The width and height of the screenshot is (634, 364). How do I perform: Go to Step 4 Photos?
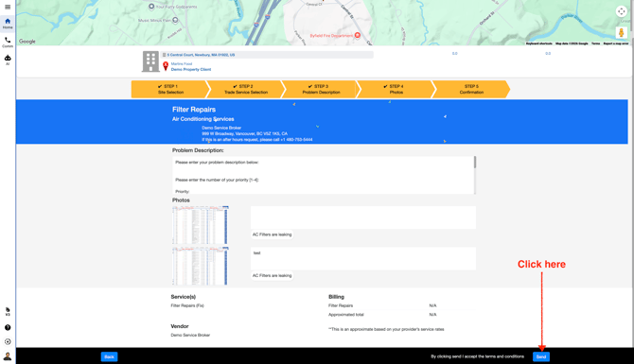[x=396, y=89]
